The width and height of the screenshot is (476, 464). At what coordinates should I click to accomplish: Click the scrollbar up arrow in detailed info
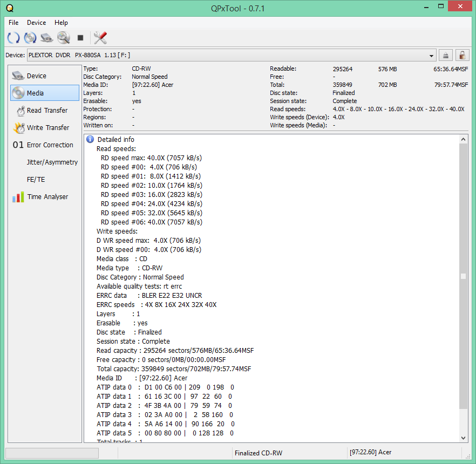click(463, 139)
